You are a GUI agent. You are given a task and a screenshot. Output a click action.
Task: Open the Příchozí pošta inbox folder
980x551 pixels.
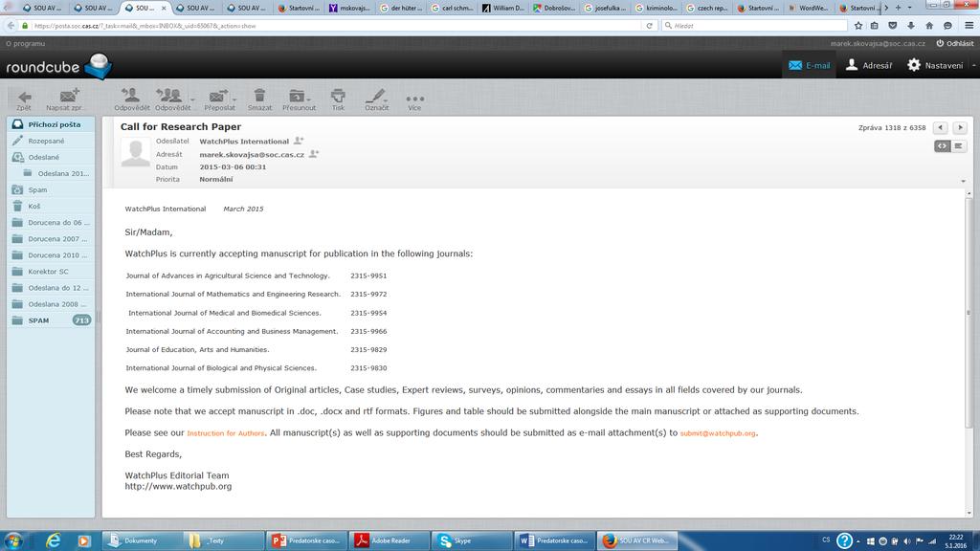[51, 124]
